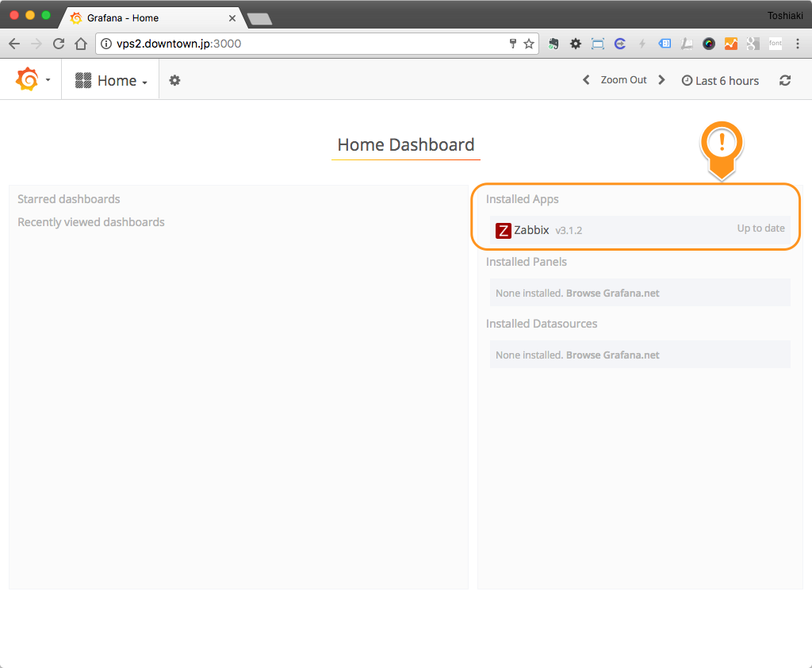Refresh the dashboard with the refresh icon
Image resolution: width=812 pixels, height=668 pixels.
(x=785, y=80)
